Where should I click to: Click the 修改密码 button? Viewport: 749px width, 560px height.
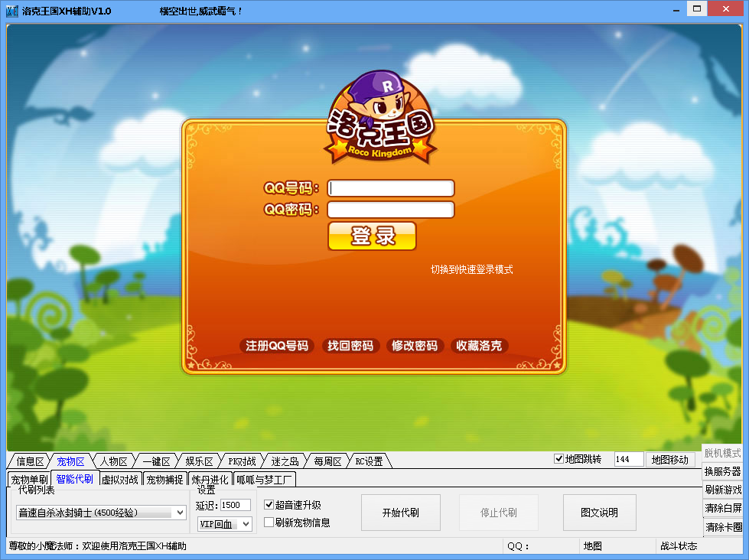click(415, 346)
